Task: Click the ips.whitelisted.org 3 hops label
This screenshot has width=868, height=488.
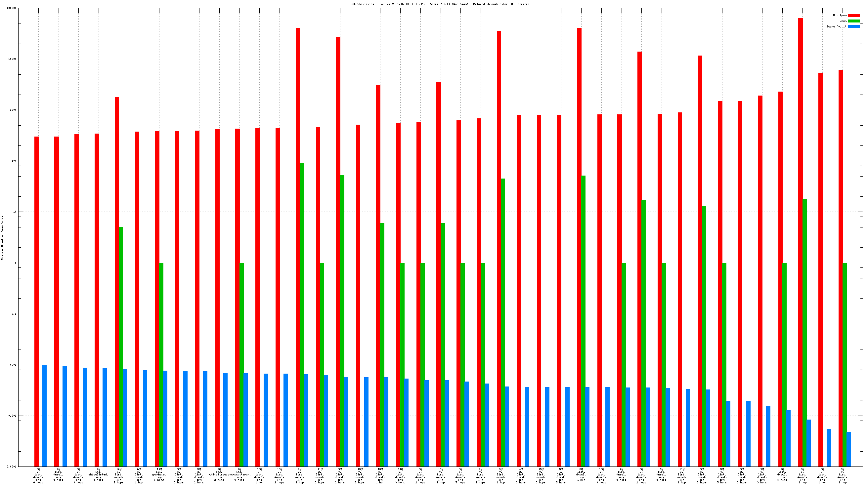Action: (x=98, y=474)
